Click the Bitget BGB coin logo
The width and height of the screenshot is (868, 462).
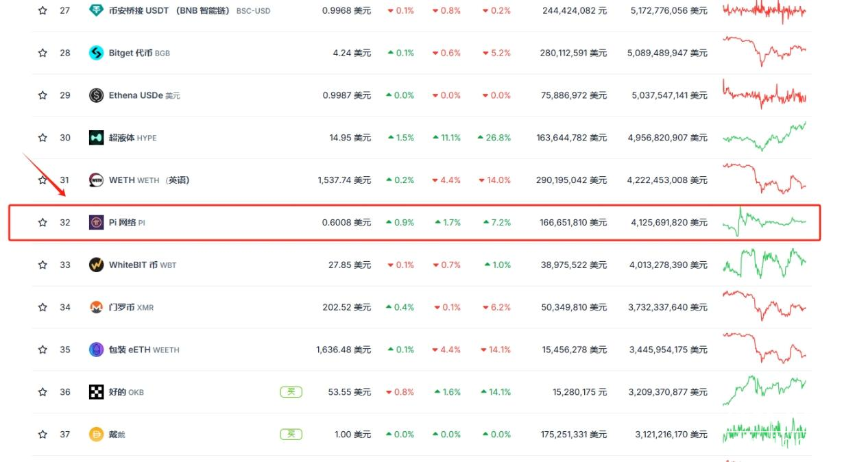pos(97,53)
